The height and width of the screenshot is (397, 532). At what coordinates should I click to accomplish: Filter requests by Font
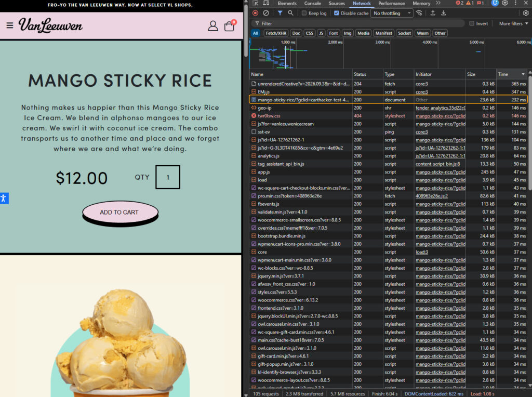point(334,33)
